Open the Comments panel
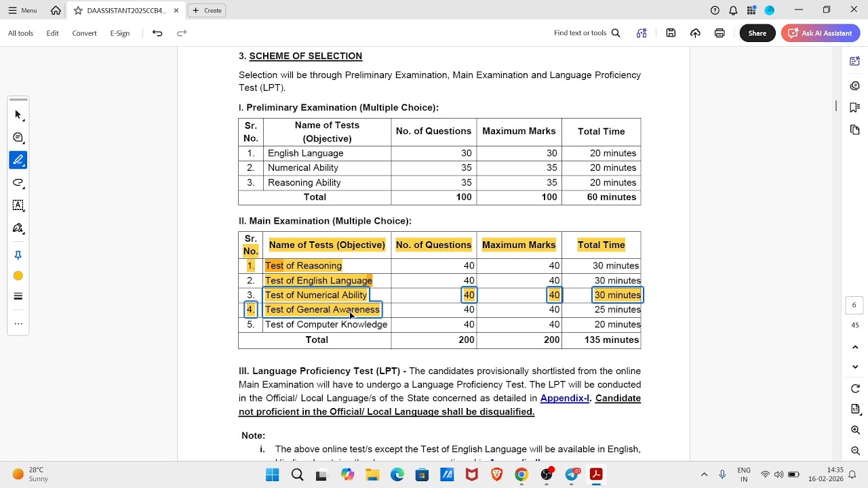The width and height of the screenshot is (868, 488). click(855, 85)
